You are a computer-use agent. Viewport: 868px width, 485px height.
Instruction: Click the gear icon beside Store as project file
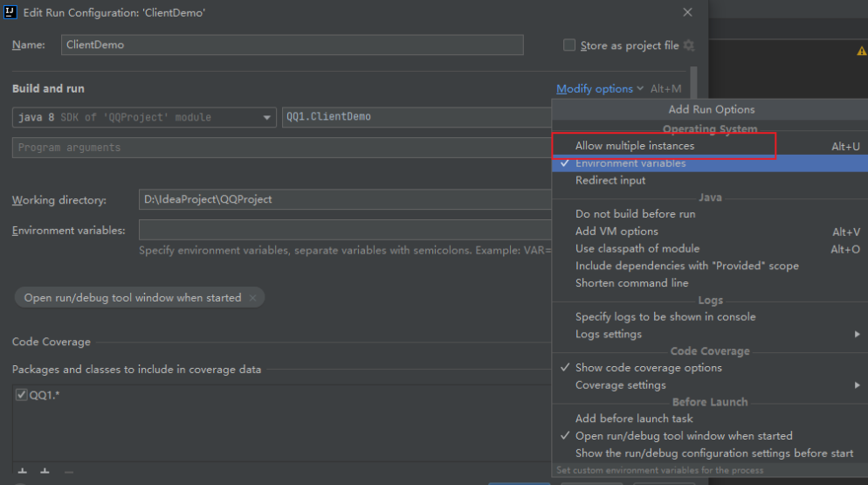point(688,45)
